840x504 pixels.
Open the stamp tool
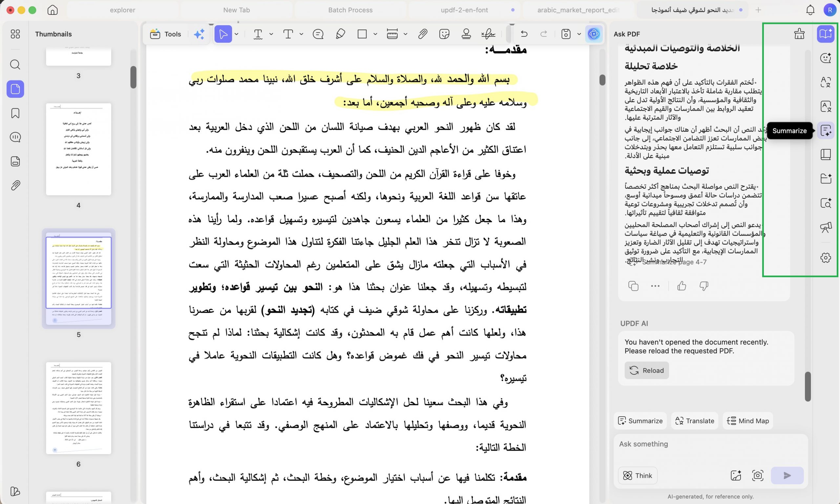pyautogui.click(x=466, y=34)
